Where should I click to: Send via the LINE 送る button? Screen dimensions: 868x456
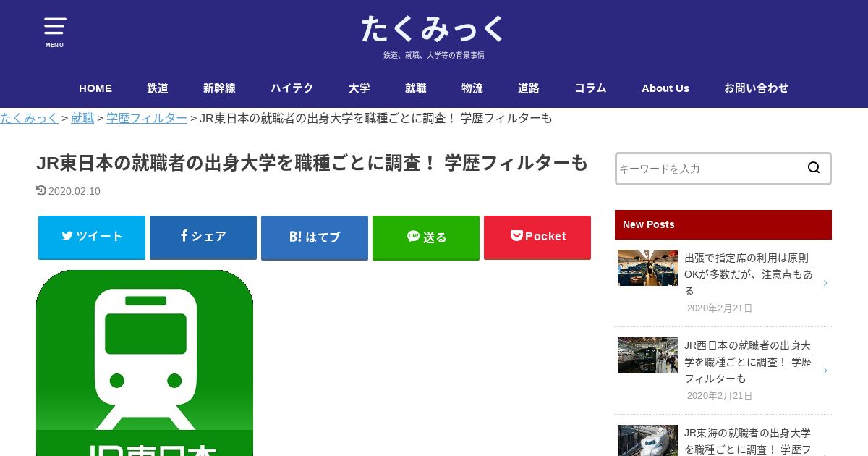426,237
